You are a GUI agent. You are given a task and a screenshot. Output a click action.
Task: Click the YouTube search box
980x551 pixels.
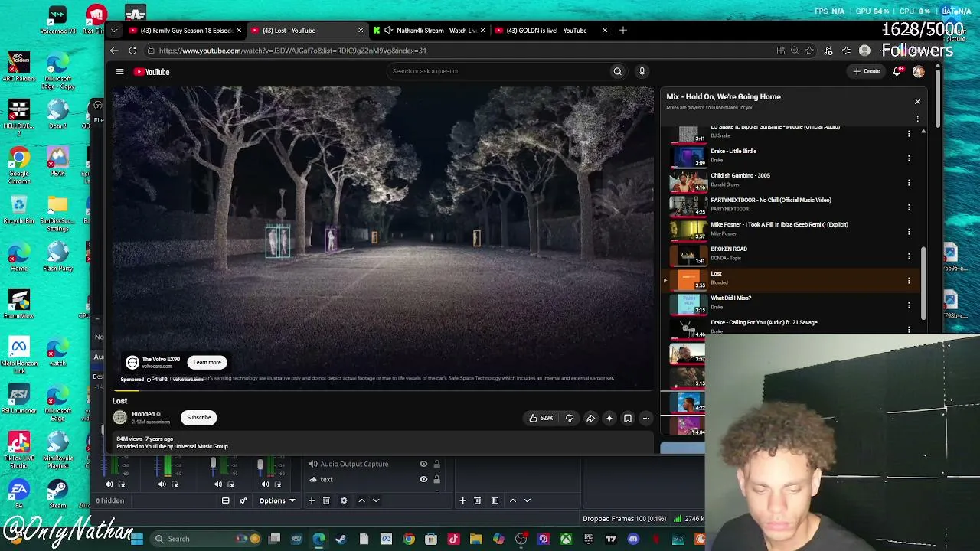coord(498,71)
